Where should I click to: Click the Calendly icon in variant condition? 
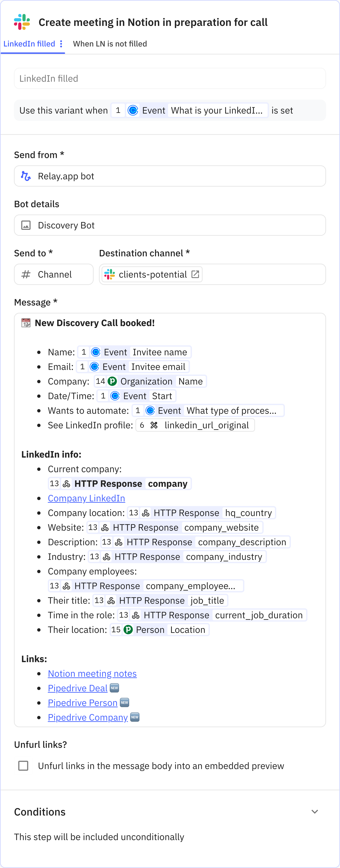click(133, 111)
